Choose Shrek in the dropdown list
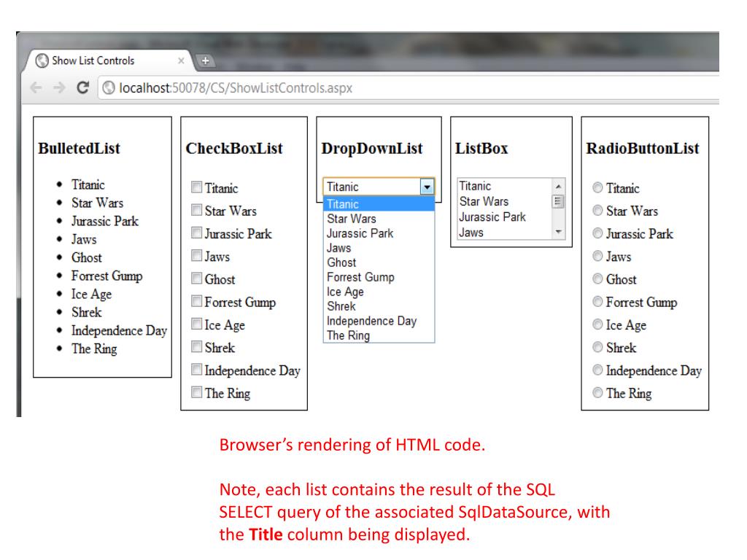747x560 pixels. pos(379,306)
